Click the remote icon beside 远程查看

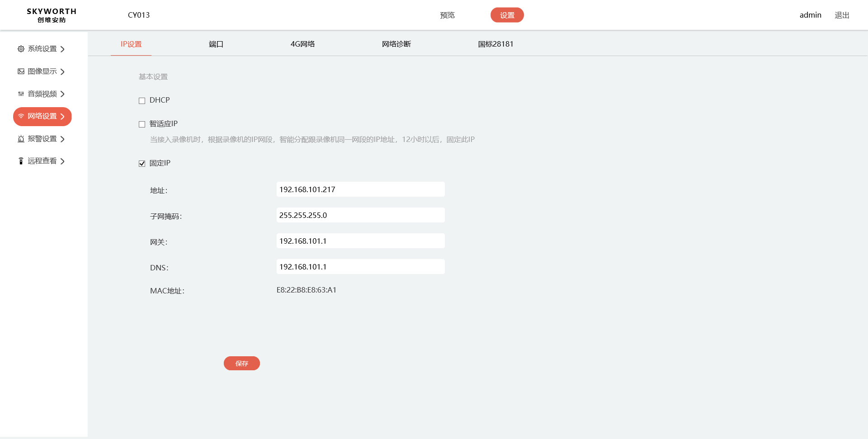[21, 161]
